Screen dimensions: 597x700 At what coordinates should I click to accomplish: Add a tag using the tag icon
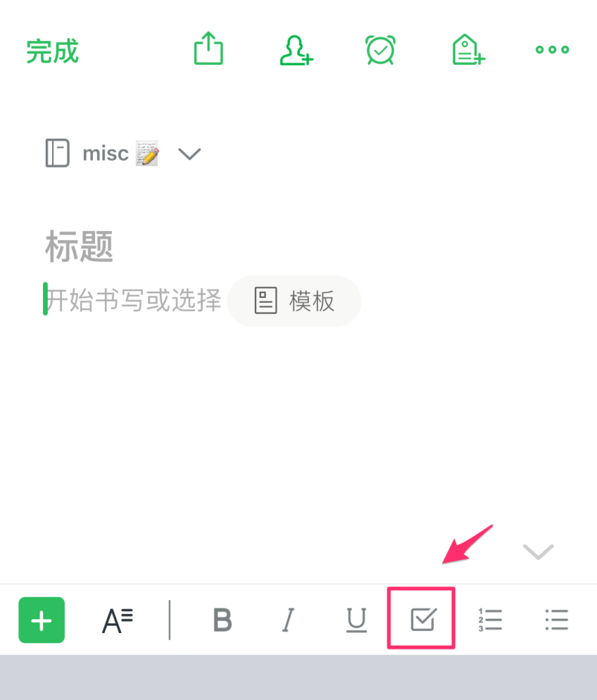(468, 49)
